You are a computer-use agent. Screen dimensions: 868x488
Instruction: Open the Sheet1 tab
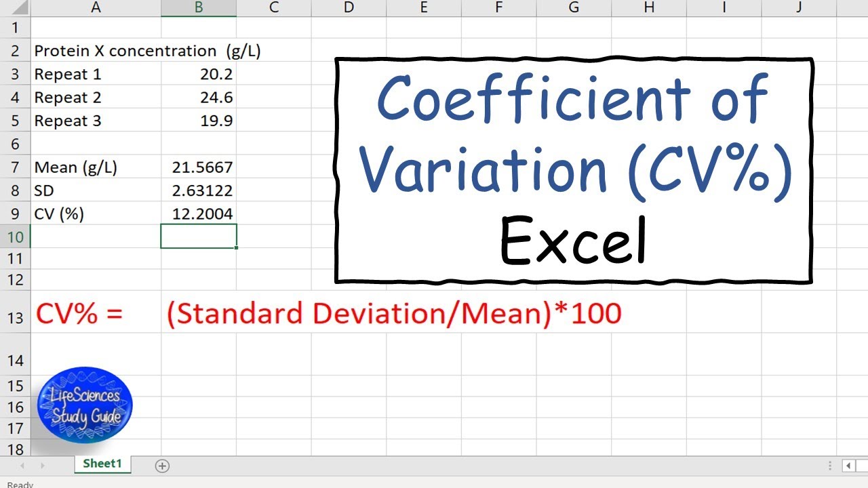click(102, 464)
